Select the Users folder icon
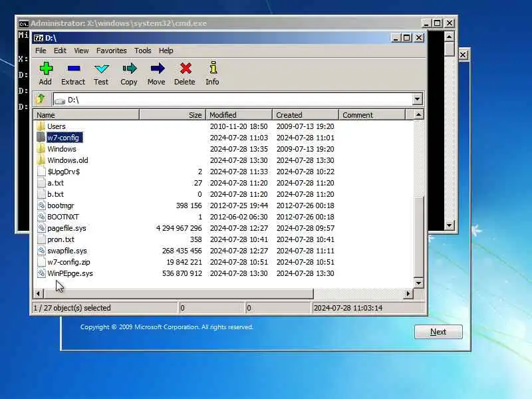532x399 pixels. point(41,126)
